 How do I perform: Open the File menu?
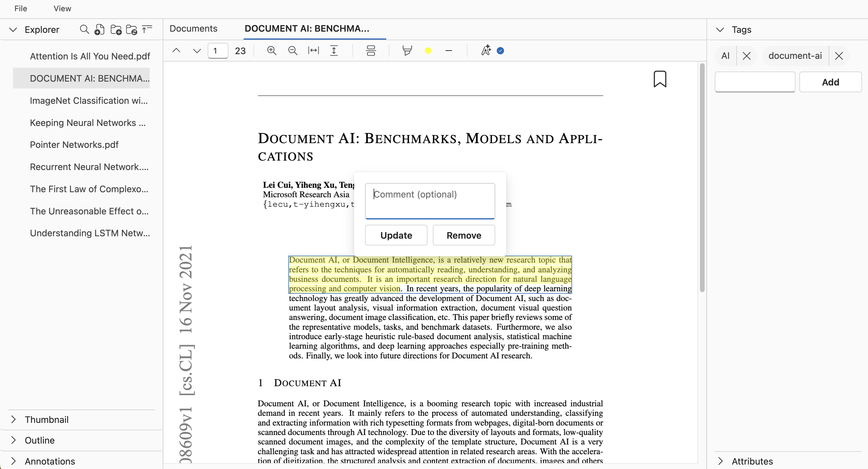tap(20, 8)
